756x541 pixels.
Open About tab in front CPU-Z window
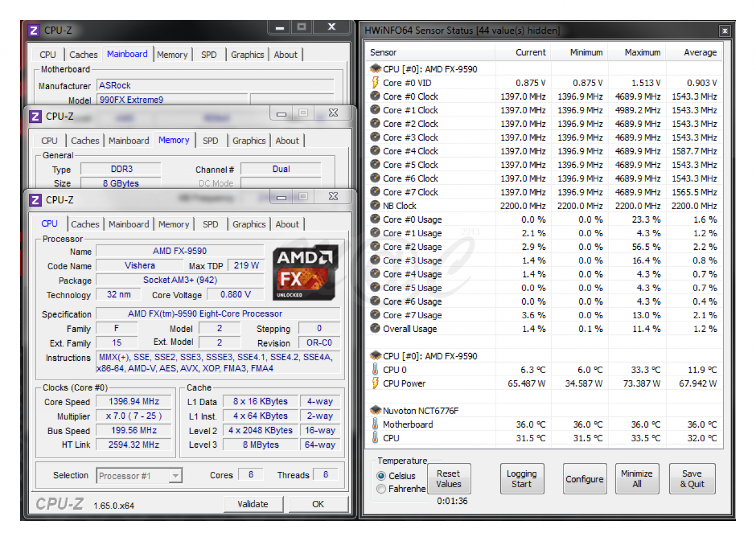[287, 224]
